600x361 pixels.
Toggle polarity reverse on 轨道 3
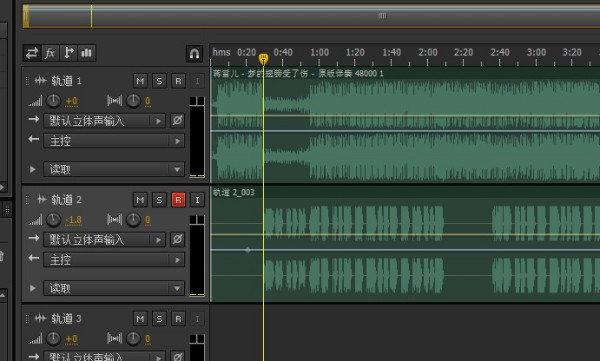177,356
